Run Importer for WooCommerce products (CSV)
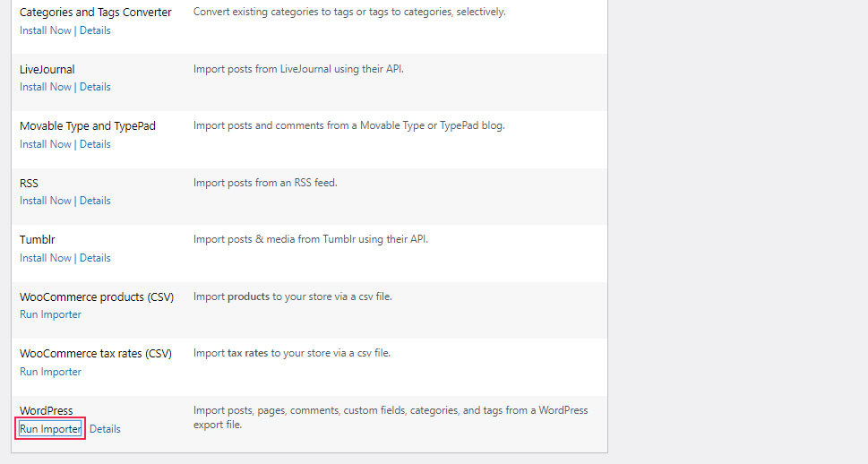 (x=50, y=314)
